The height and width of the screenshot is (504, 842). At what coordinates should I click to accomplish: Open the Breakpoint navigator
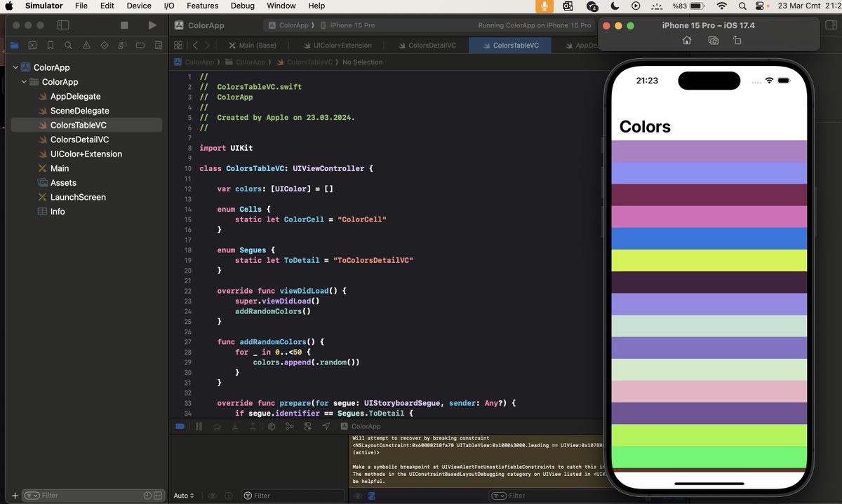(x=140, y=44)
